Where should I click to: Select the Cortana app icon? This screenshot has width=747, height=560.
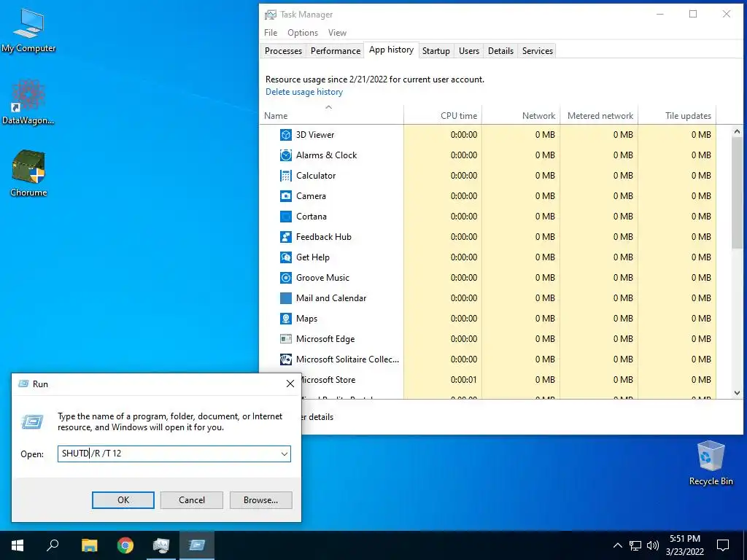pos(285,217)
